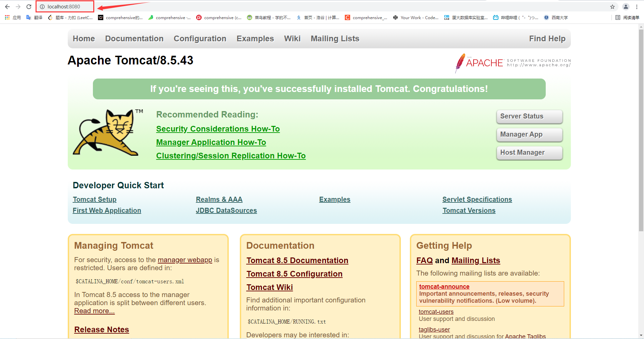Click the browser forward arrow
Image resolution: width=644 pixels, height=339 pixels.
18,7
